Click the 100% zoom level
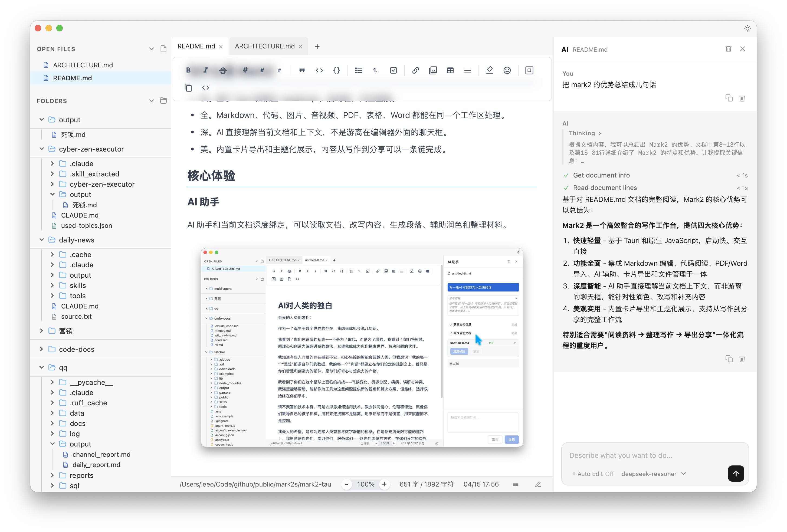The width and height of the screenshot is (787, 532). [365, 484]
